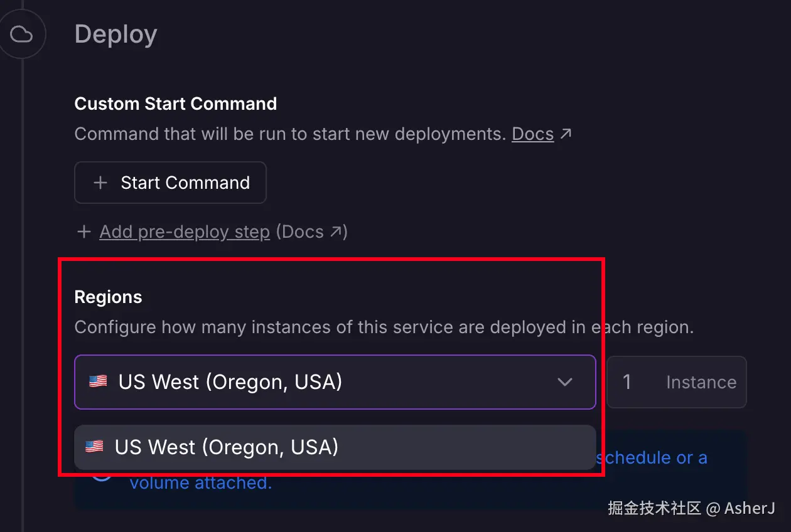Click the US flag in the selected region field
Image resolution: width=791 pixels, height=532 pixels.
tap(98, 381)
